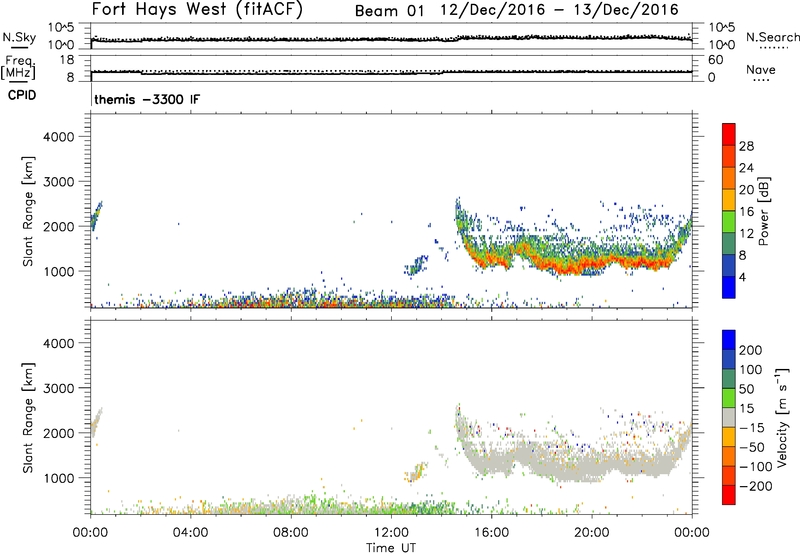Click the '60' tick on the Nave axis

(x=715, y=60)
